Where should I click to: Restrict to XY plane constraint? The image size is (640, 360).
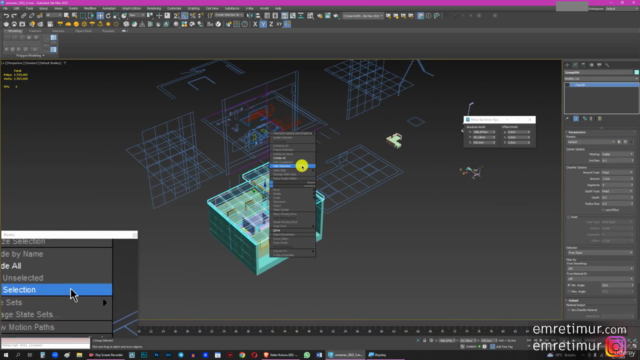(x=279, y=24)
